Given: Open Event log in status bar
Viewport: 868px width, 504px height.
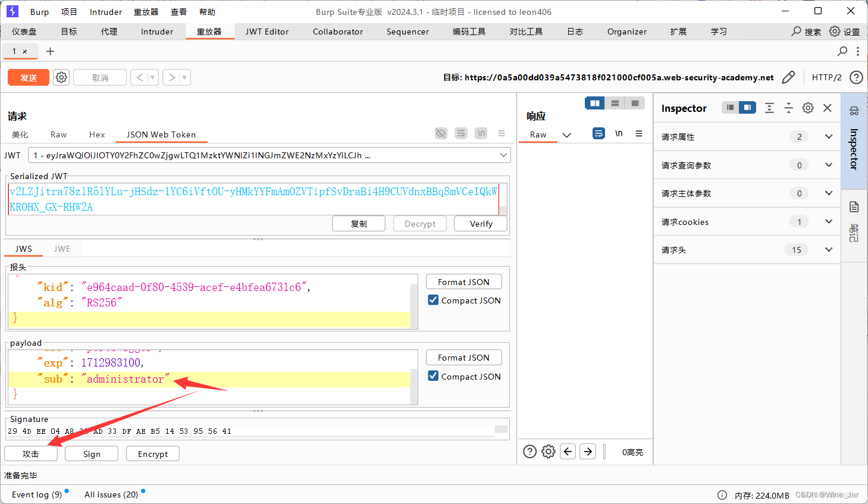Looking at the screenshot, I should click(x=37, y=494).
